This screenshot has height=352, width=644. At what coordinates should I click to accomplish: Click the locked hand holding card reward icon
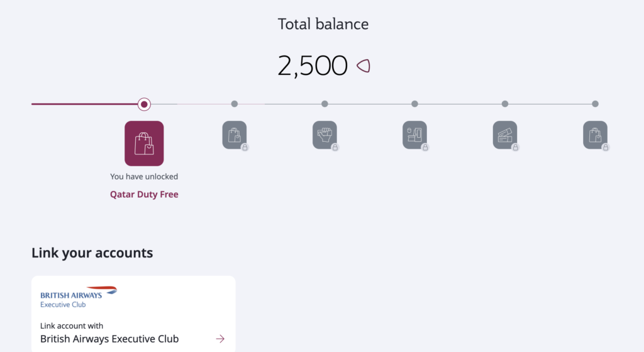(325, 135)
